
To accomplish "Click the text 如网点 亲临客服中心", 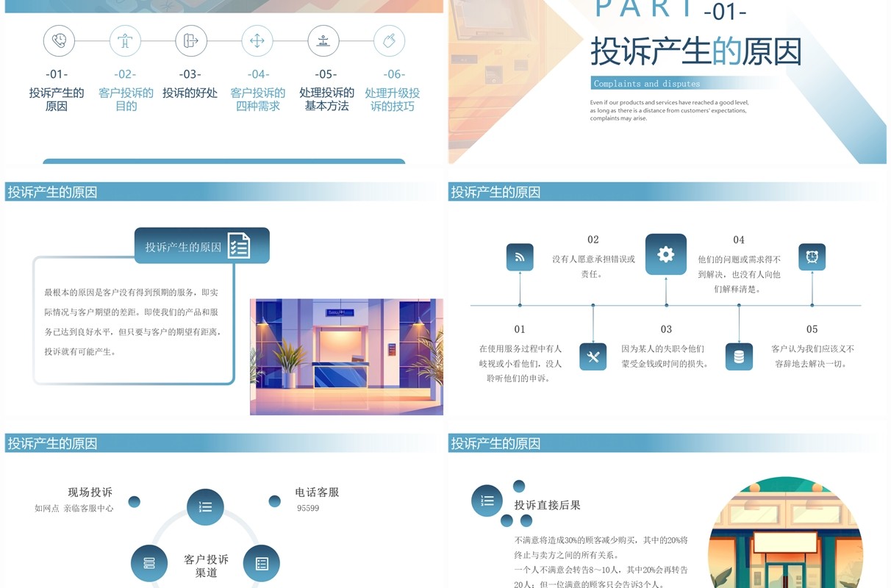I will [74, 508].
